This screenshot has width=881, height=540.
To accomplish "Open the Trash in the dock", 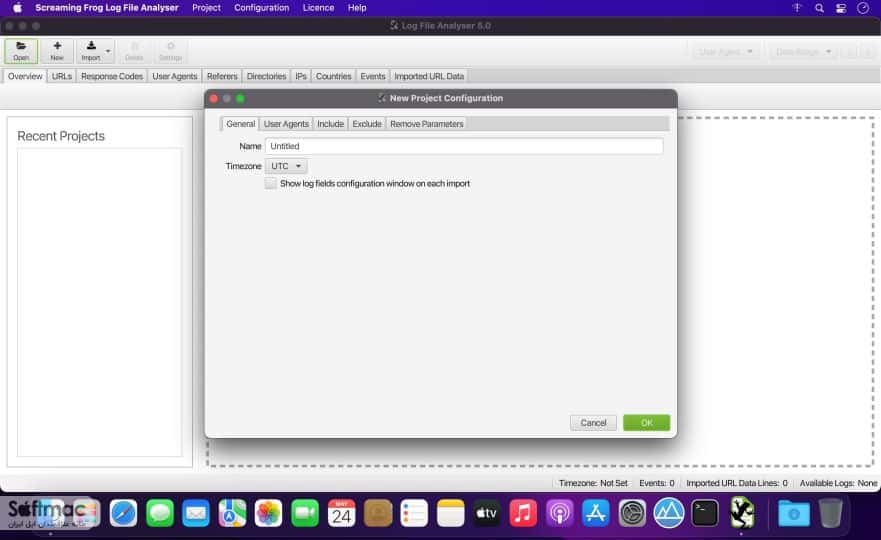I will click(830, 513).
